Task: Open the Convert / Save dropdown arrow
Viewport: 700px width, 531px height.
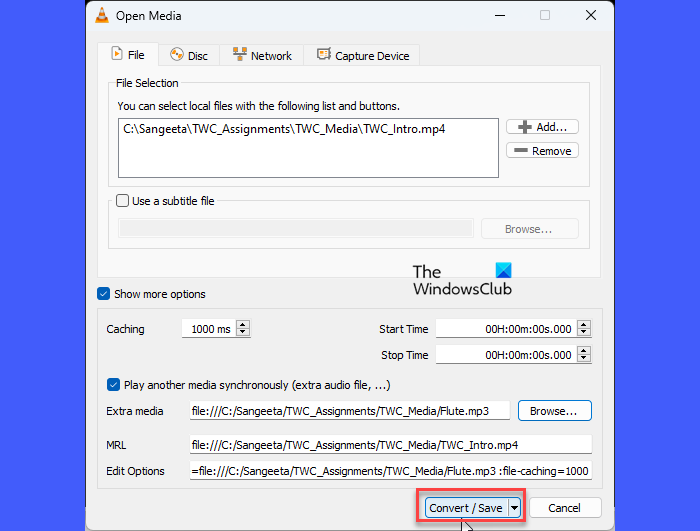Action: pyautogui.click(x=514, y=508)
